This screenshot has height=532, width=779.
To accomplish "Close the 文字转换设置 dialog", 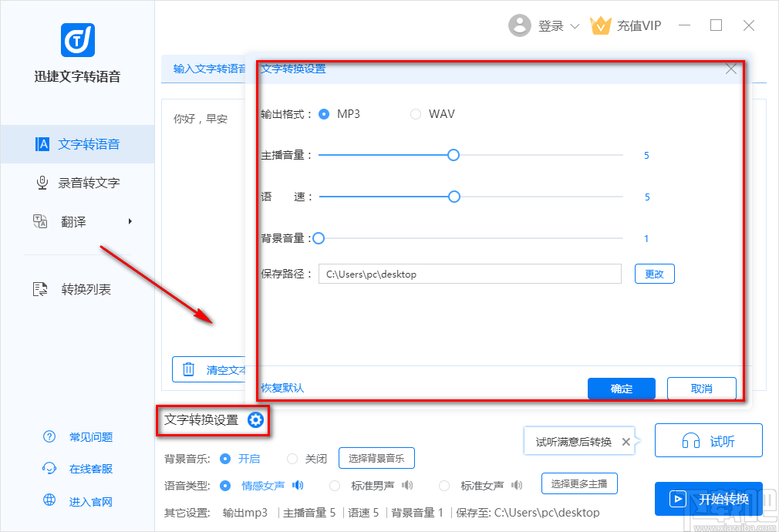I will (x=731, y=69).
